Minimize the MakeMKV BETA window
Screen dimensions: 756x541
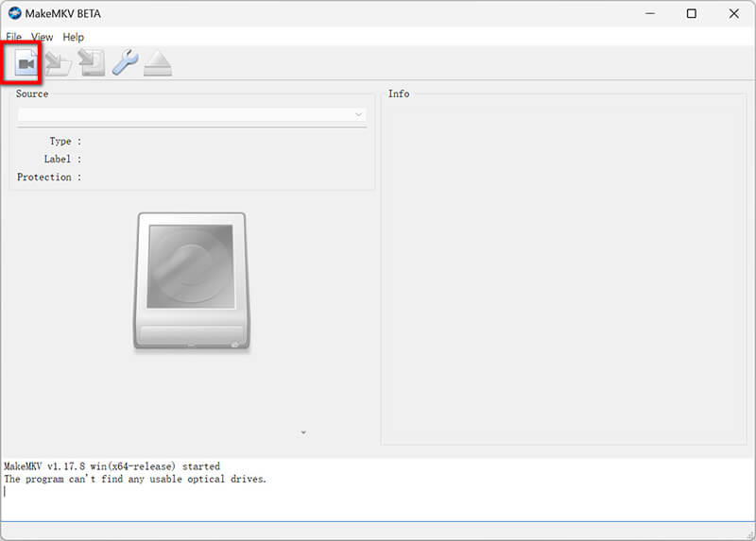click(650, 13)
